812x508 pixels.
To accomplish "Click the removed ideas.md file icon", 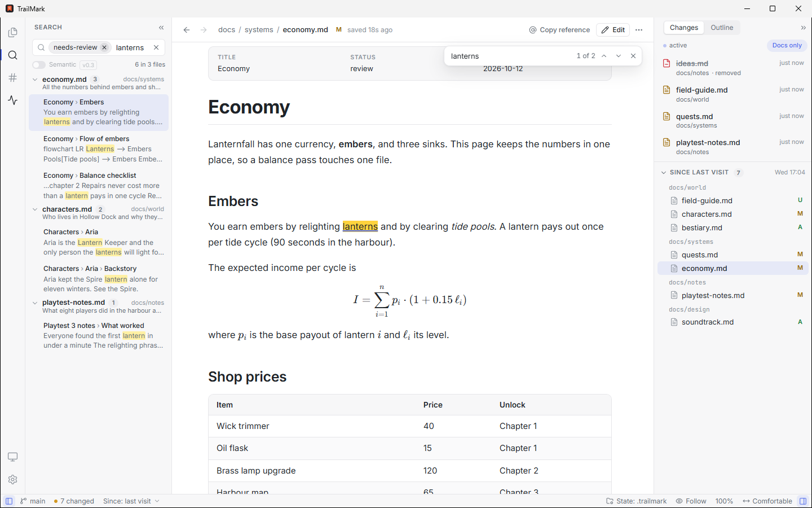I will (x=667, y=63).
